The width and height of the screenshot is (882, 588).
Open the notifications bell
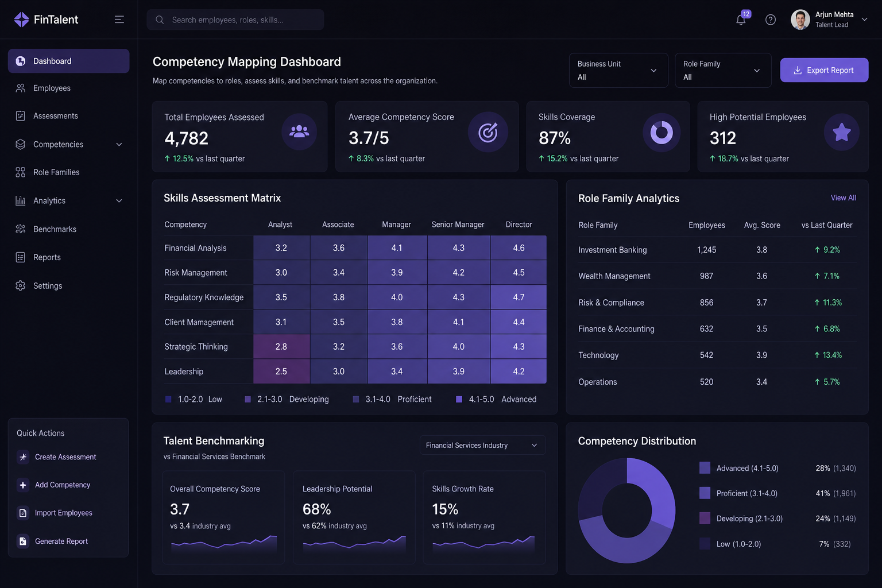(x=741, y=20)
